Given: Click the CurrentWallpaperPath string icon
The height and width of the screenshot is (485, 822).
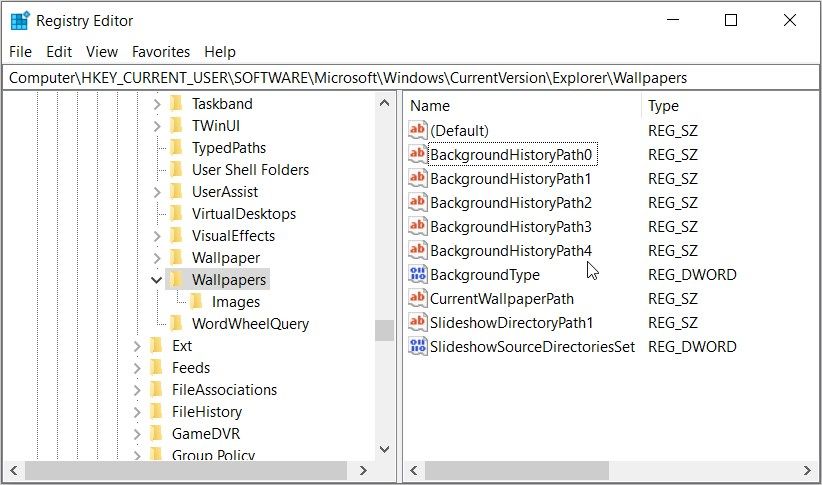Looking at the screenshot, I should [x=418, y=298].
